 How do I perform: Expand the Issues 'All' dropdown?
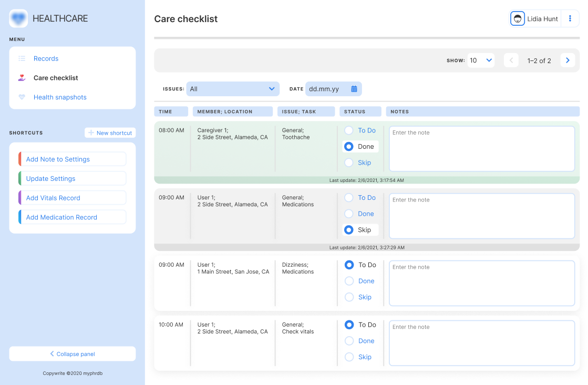tap(233, 89)
